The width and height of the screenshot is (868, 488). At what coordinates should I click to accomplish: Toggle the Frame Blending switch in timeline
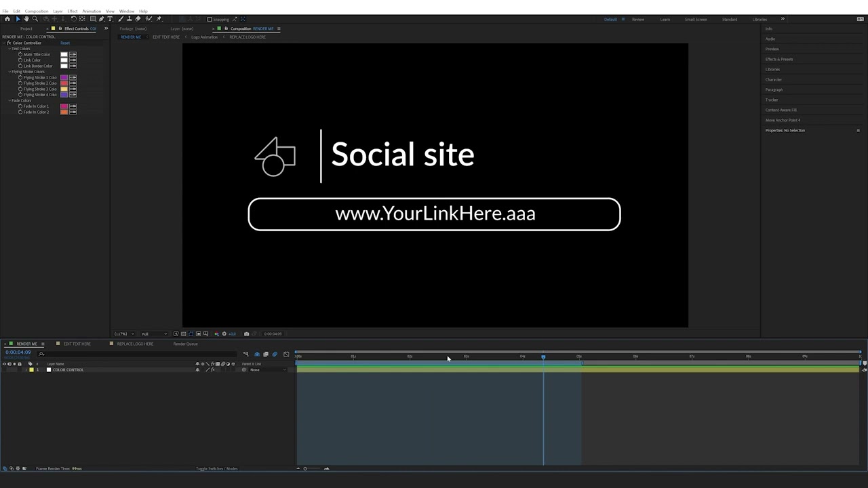coord(266,354)
